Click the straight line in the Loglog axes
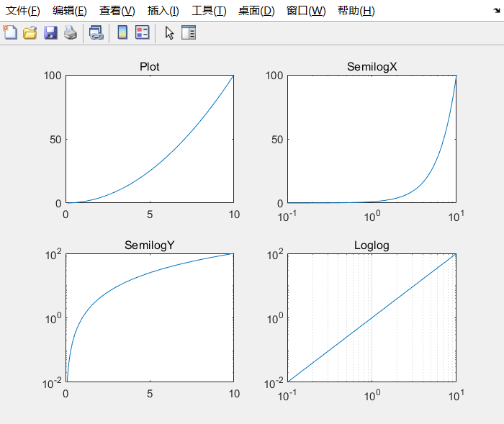 pyautogui.click(x=372, y=318)
